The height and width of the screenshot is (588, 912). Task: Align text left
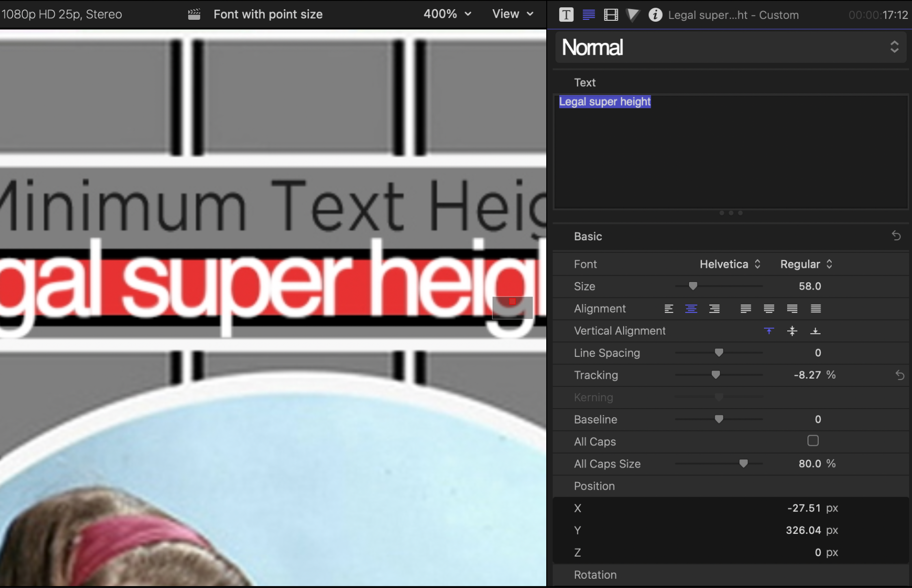[669, 309]
